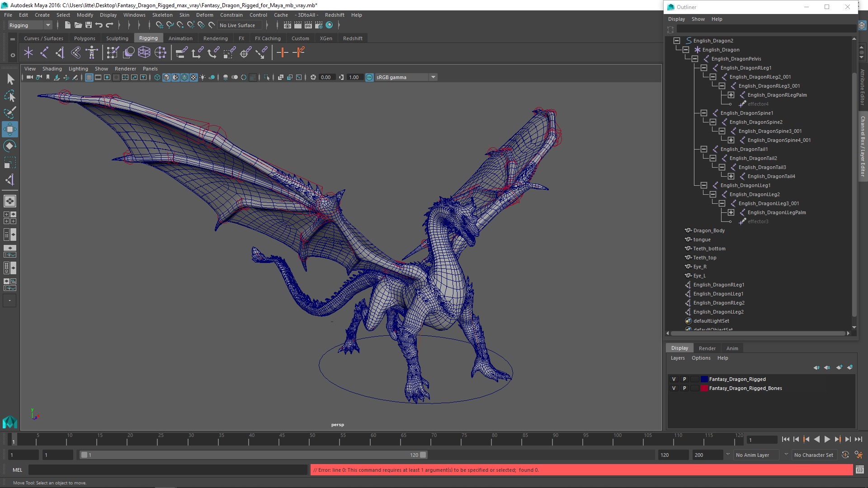Click the Undo arrow icon

pyautogui.click(x=99, y=25)
